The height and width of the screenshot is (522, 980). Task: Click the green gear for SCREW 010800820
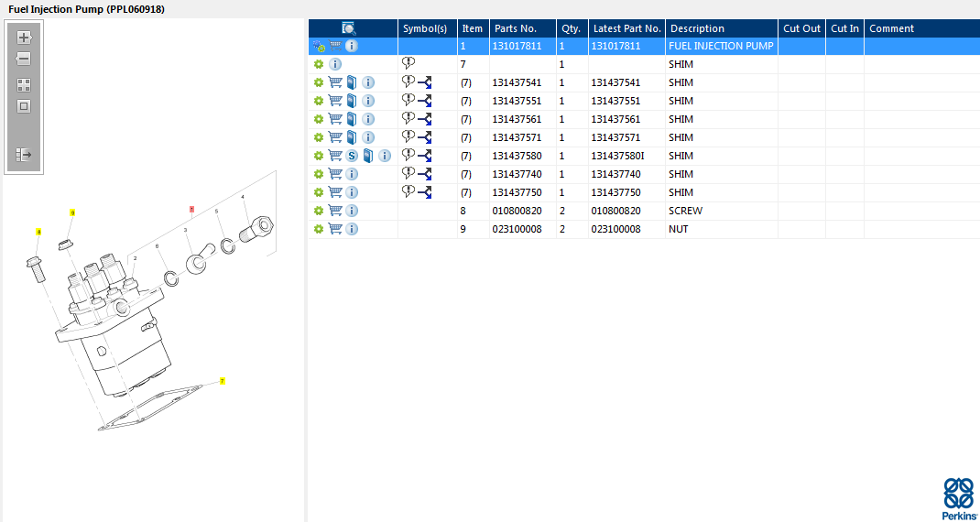[318, 211]
